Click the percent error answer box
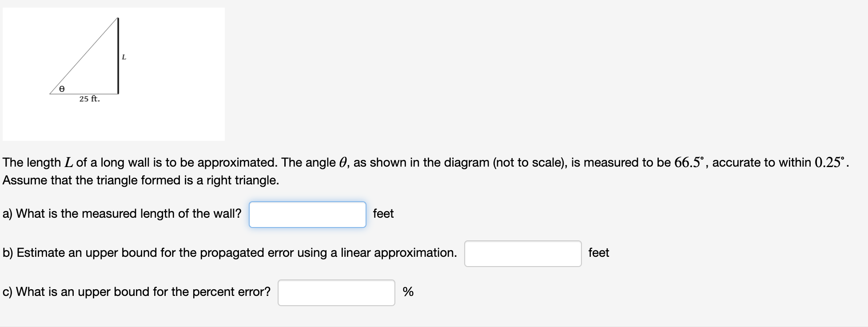The height and width of the screenshot is (327, 868). point(336,293)
